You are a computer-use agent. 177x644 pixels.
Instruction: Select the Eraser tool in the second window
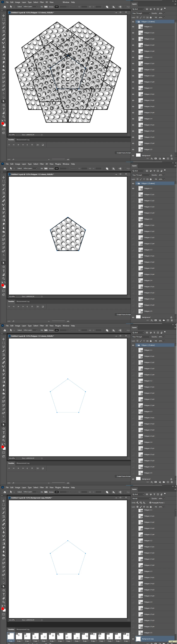click(3, 216)
